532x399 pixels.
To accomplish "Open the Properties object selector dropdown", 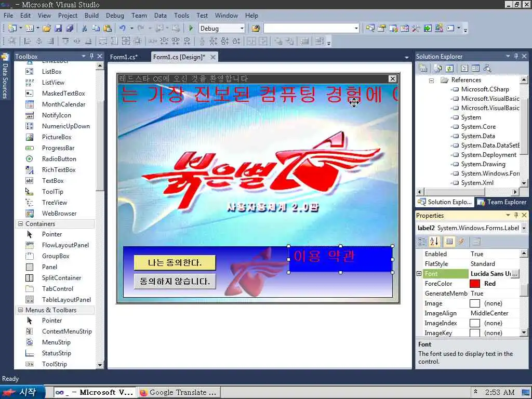I will [524, 228].
